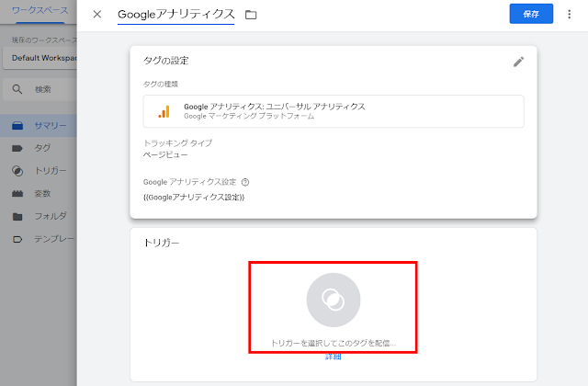The width and height of the screenshot is (588, 386).
Task: Click the pencil edit icon in タグの設定
Action: point(518,62)
